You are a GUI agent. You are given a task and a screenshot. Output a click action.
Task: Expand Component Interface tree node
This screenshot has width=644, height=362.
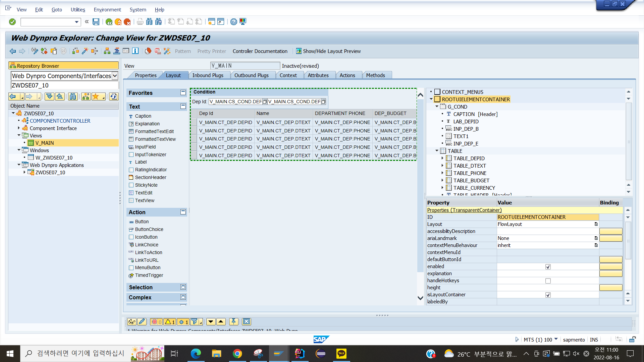[x=19, y=128]
